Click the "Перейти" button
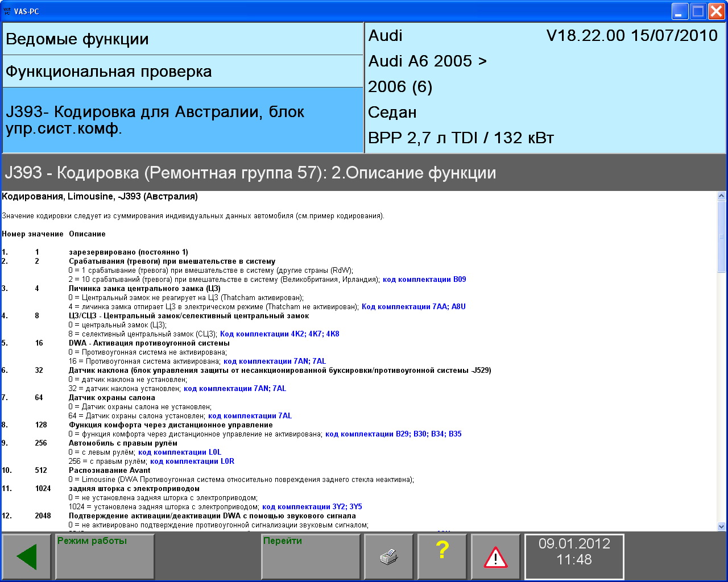 [x=311, y=557]
